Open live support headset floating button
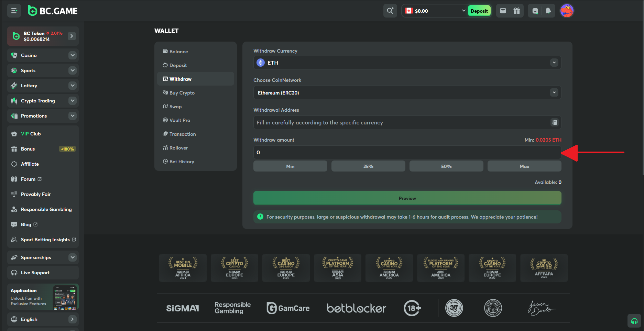Viewport: 644px width, 331px height. point(634,321)
